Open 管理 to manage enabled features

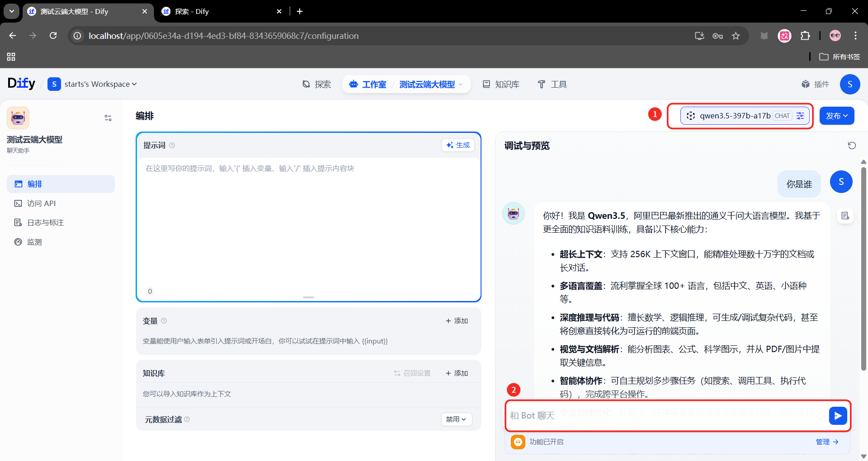(827, 442)
